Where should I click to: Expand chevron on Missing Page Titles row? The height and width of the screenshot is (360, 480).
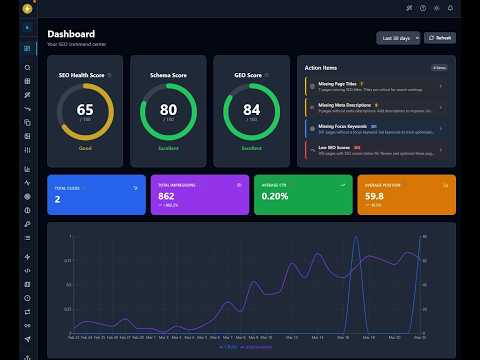click(441, 86)
